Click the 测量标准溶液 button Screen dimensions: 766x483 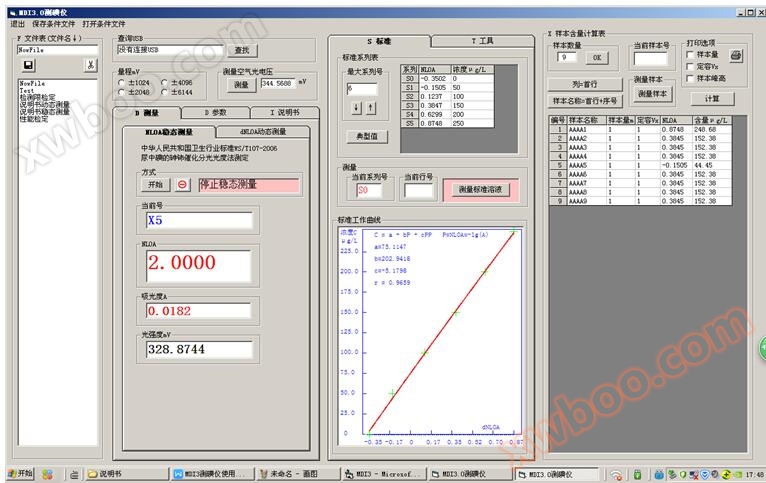(485, 189)
